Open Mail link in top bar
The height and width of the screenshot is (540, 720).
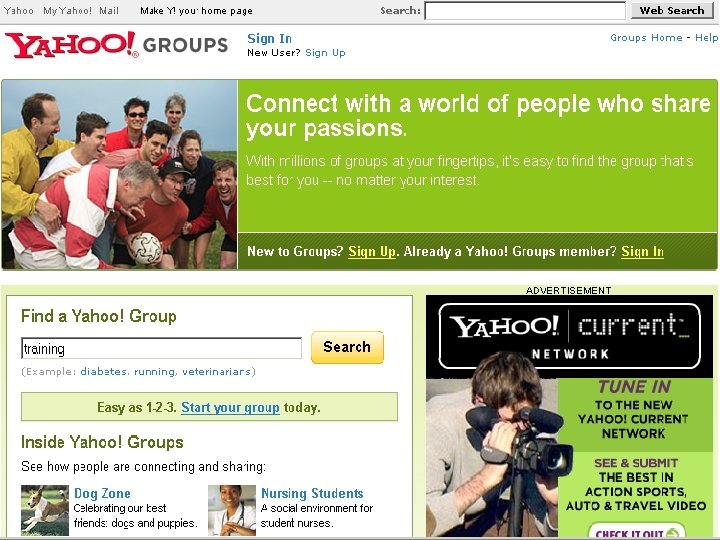pyautogui.click(x=109, y=11)
